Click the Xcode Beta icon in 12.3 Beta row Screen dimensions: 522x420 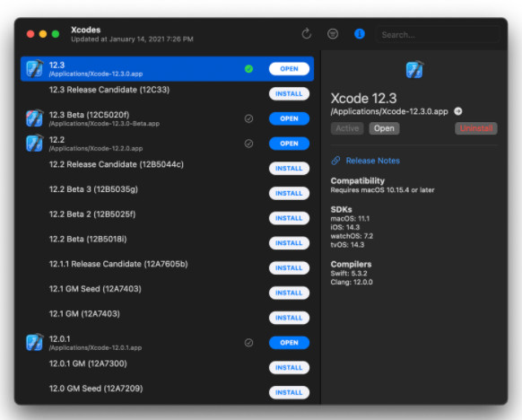(35, 118)
